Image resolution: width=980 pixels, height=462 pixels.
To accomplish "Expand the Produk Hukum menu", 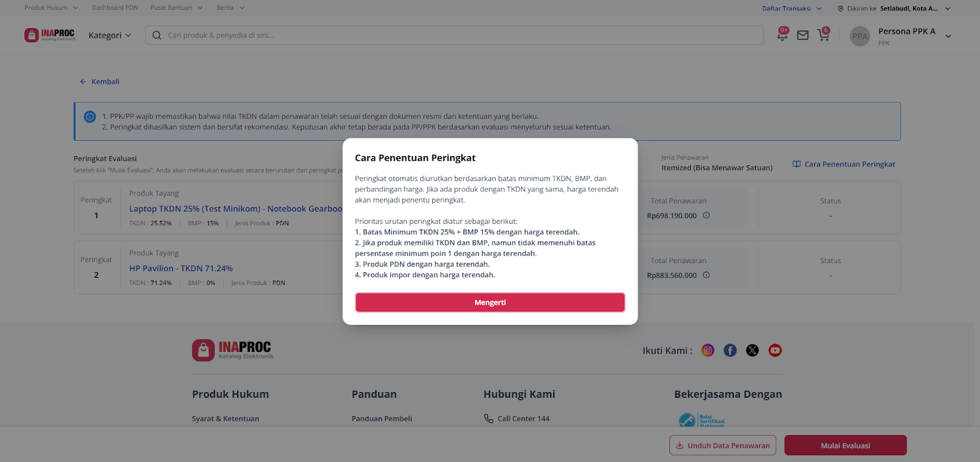I will [x=51, y=8].
